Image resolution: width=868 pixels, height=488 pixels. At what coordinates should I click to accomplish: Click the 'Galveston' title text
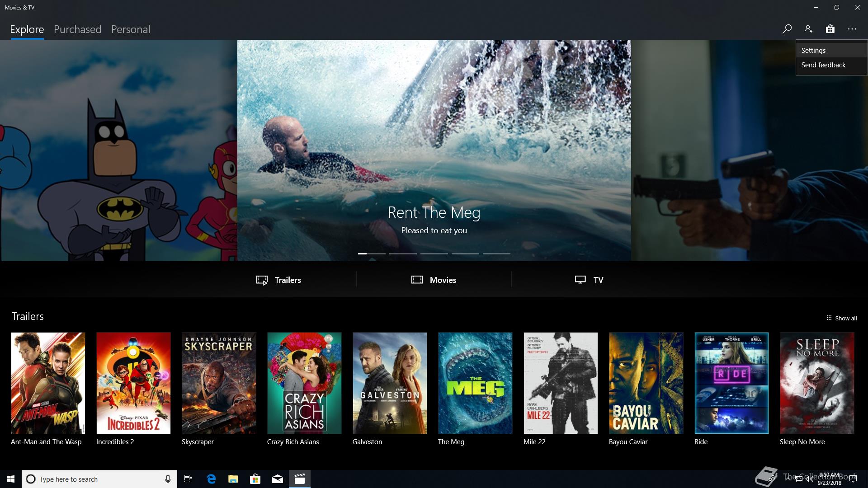[367, 442]
